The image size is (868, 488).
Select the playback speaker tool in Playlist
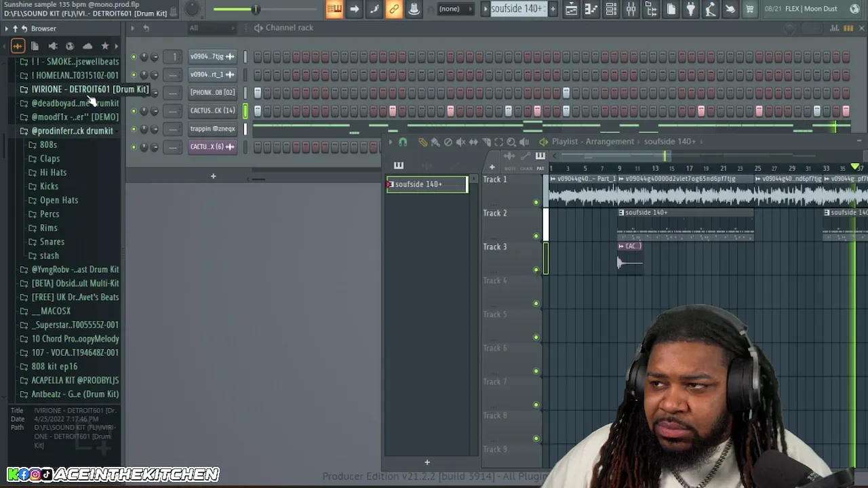click(524, 142)
